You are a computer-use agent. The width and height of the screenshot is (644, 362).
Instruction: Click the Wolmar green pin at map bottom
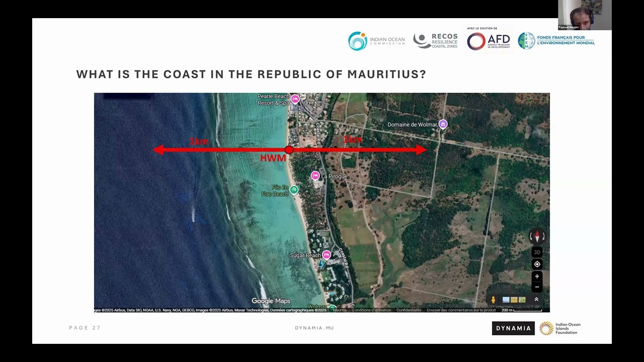pos(332,308)
